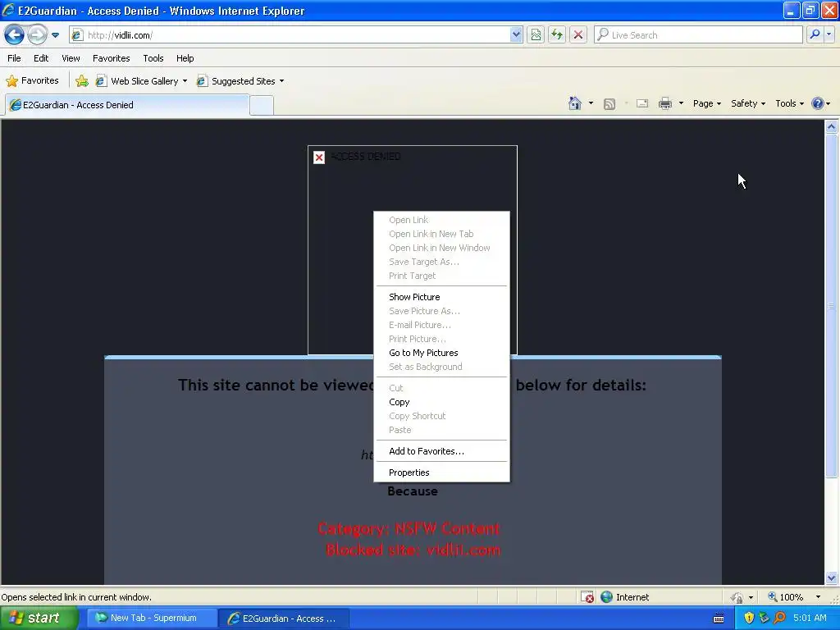Click the Protected Mode status bar icon
The image size is (840, 630).
point(737,597)
